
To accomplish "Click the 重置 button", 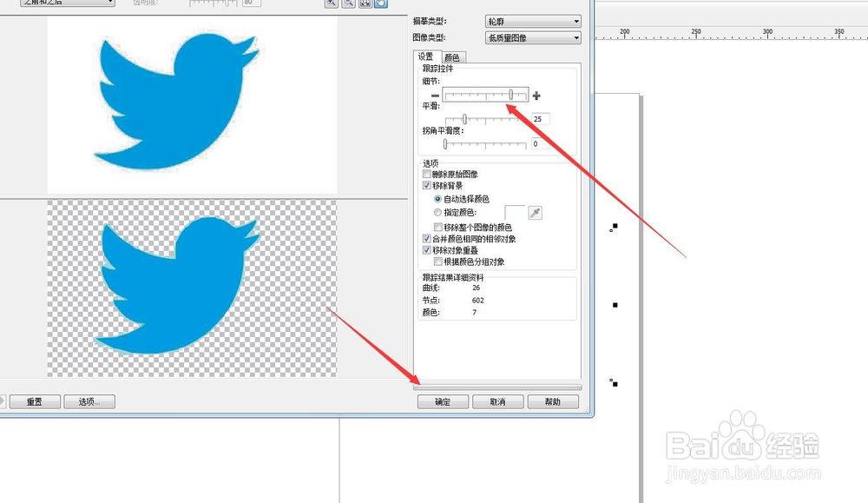I will (x=35, y=401).
